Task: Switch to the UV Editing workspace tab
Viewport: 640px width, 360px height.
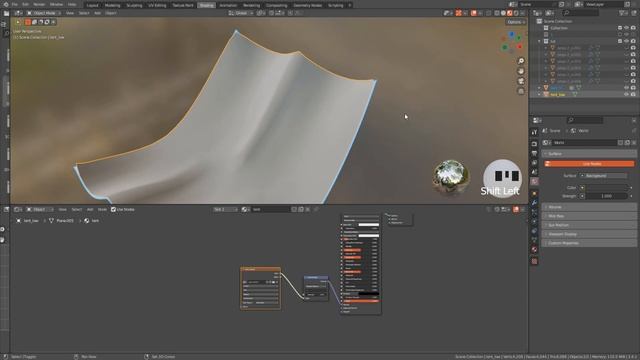Action: (157, 5)
